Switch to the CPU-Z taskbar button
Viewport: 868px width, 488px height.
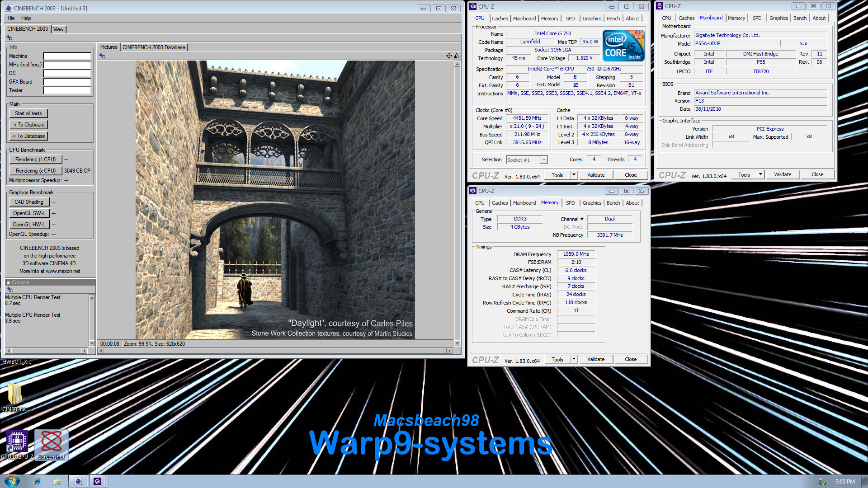97,481
